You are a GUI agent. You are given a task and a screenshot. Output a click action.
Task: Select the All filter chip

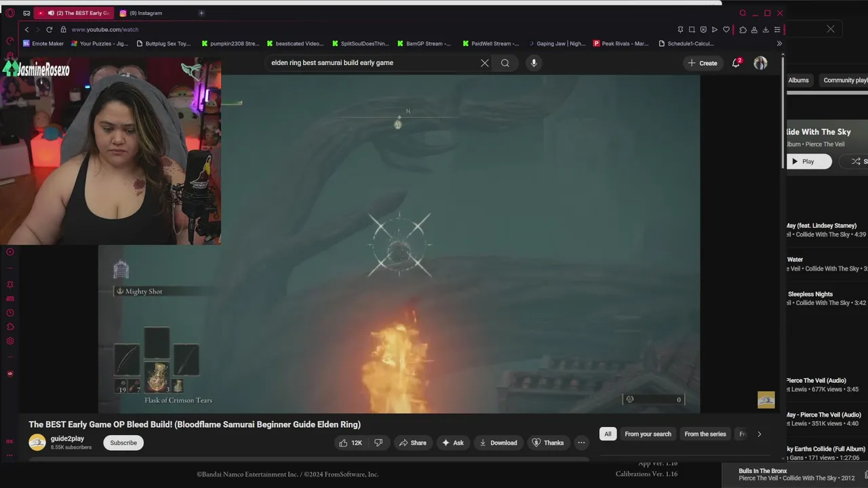[x=608, y=434]
